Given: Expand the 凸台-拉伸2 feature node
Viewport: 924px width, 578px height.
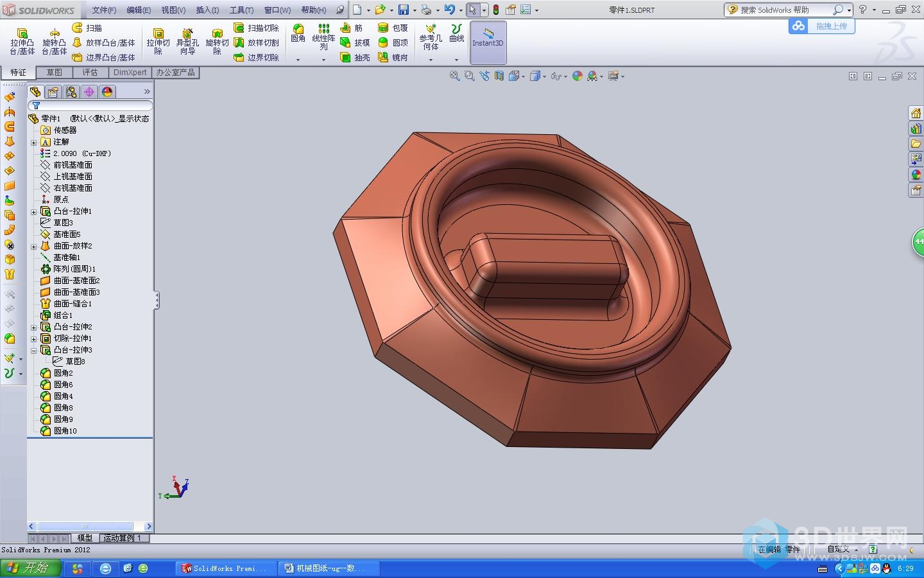Looking at the screenshot, I should pyautogui.click(x=34, y=327).
